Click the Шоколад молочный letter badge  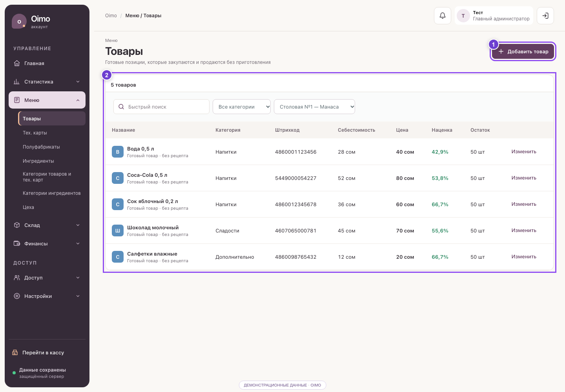[x=118, y=230]
